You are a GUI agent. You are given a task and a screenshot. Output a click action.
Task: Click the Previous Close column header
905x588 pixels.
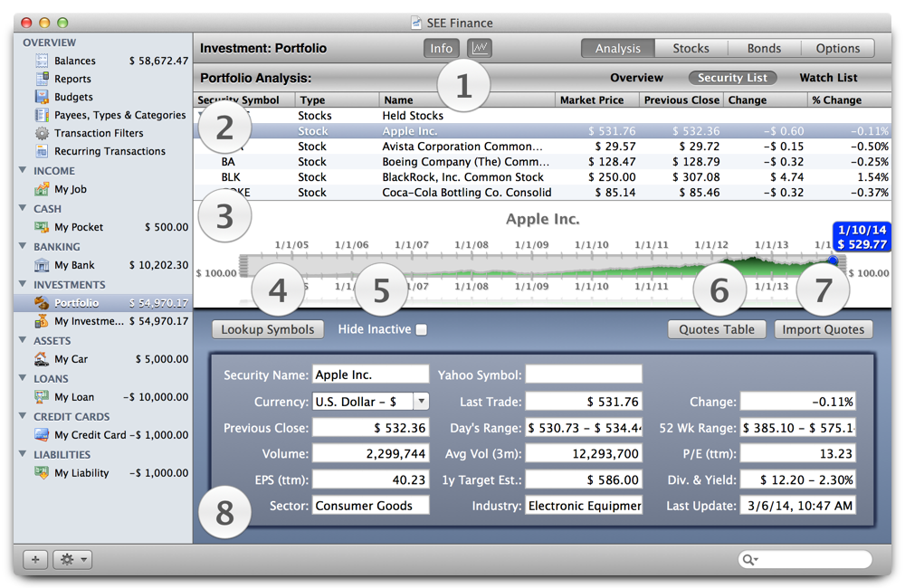coord(681,100)
